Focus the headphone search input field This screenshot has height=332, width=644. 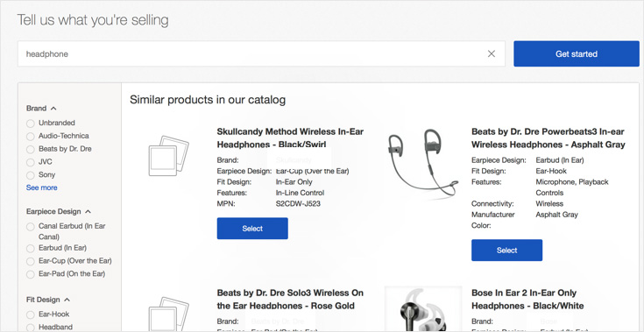point(261,53)
